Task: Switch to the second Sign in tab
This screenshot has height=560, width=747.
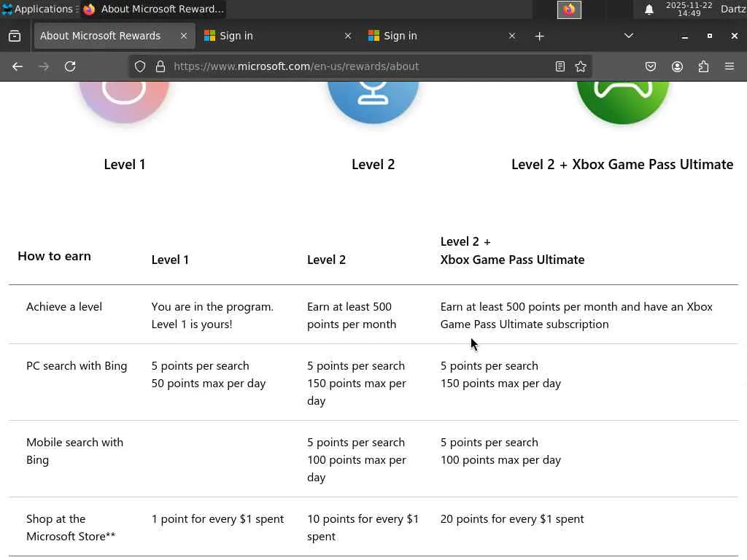Action: [443, 36]
